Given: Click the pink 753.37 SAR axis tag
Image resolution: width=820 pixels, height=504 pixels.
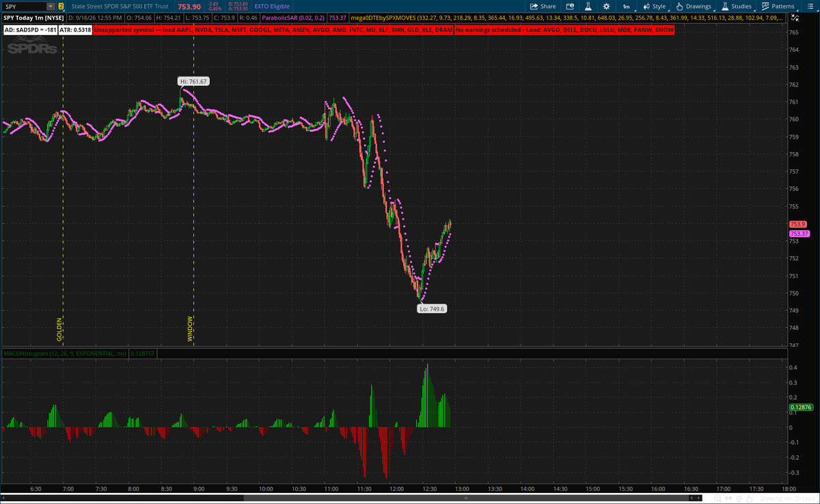Looking at the screenshot, I should point(799,234).
